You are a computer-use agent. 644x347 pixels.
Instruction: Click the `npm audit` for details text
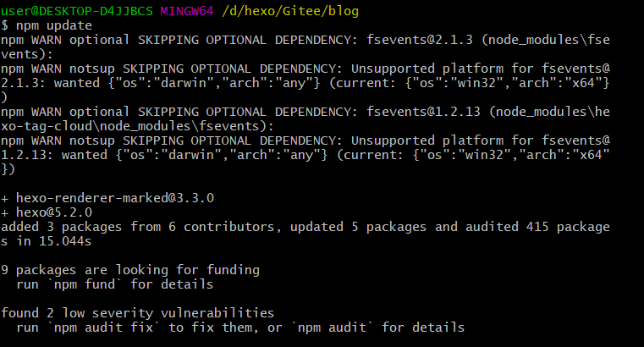click(378, 328)
